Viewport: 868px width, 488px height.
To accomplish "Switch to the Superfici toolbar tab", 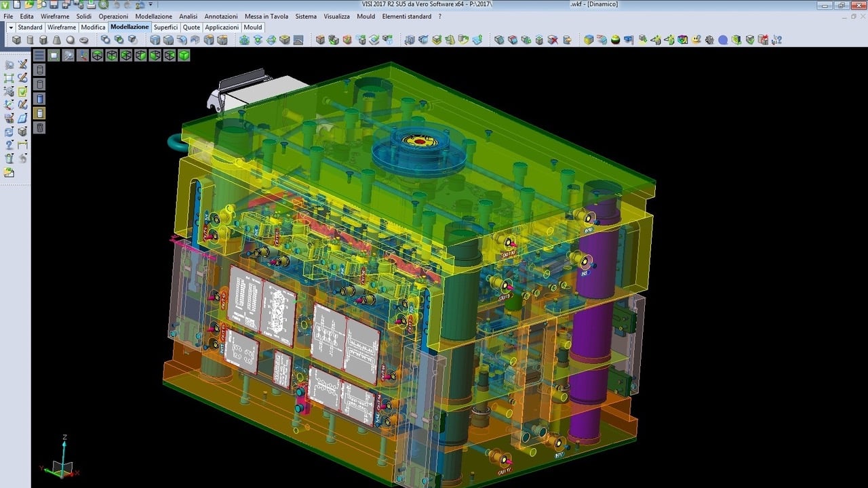I will coord(165,28).
